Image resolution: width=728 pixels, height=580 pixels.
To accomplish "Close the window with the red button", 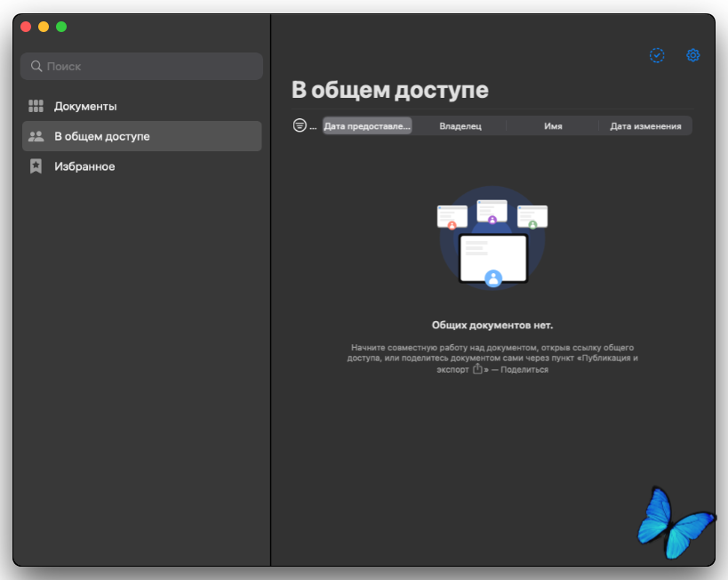I will tap(26, 27).
